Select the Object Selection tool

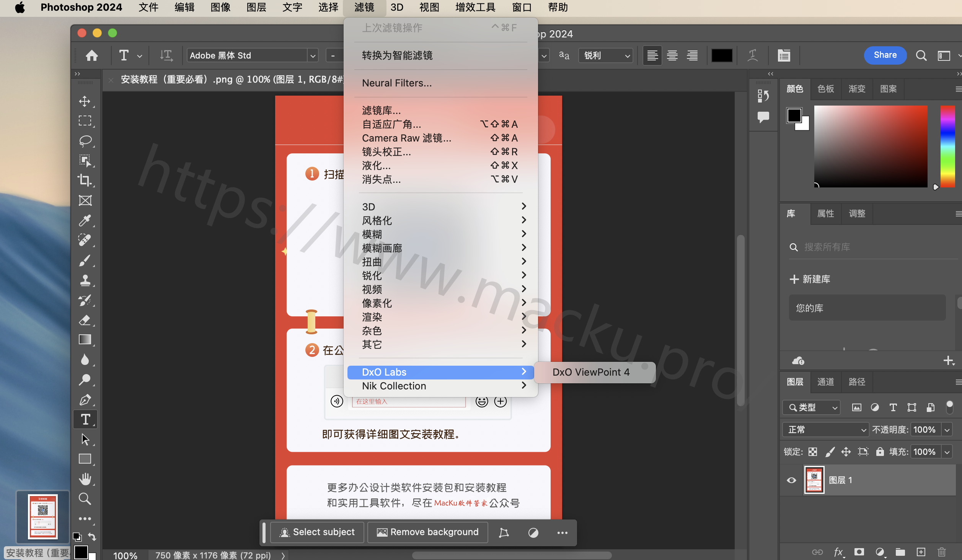pos(85,161)
